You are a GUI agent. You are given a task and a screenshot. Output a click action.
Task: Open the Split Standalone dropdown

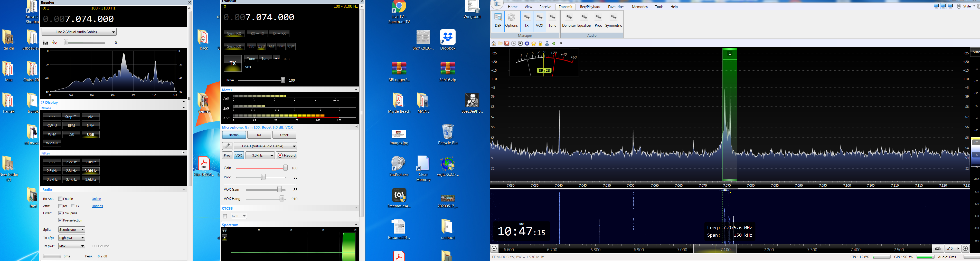coord(71,229)
